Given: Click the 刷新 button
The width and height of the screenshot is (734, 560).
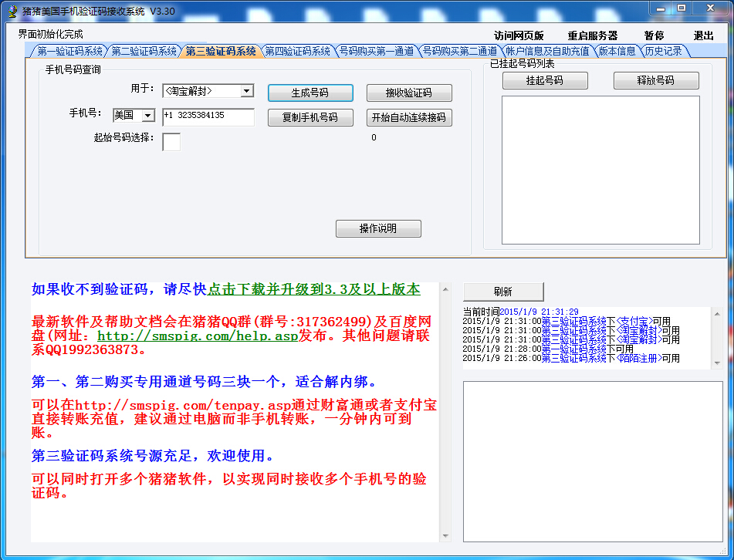Looking at the screenshot, I should click(503, 292).
